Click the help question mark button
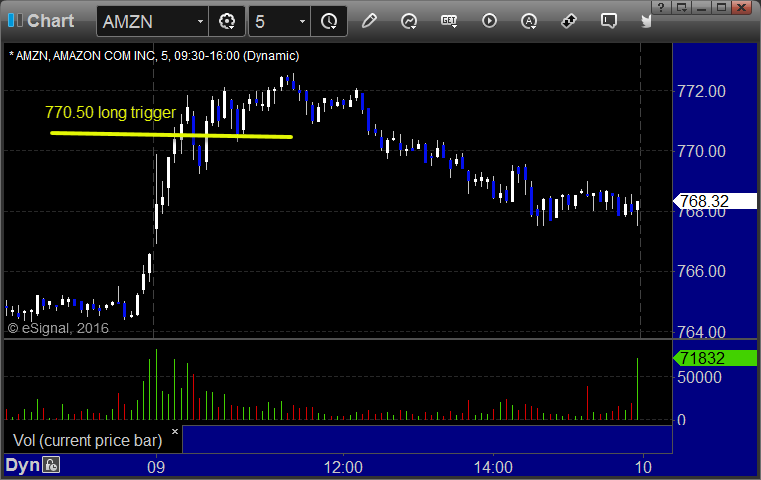761x480 pixels. tap(661, 7)
